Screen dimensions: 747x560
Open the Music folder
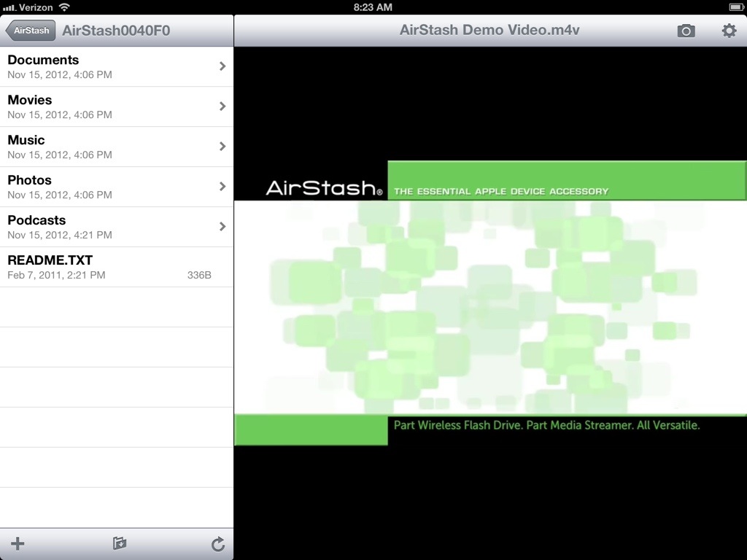(117, 147)
